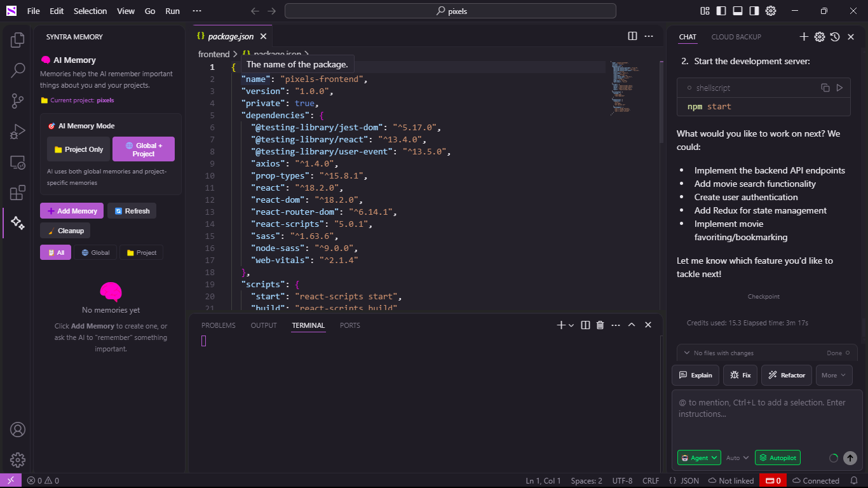Screen dimensions: 868x488
Task: Open the Explorer view in activity bar
Action: (18, 40)
